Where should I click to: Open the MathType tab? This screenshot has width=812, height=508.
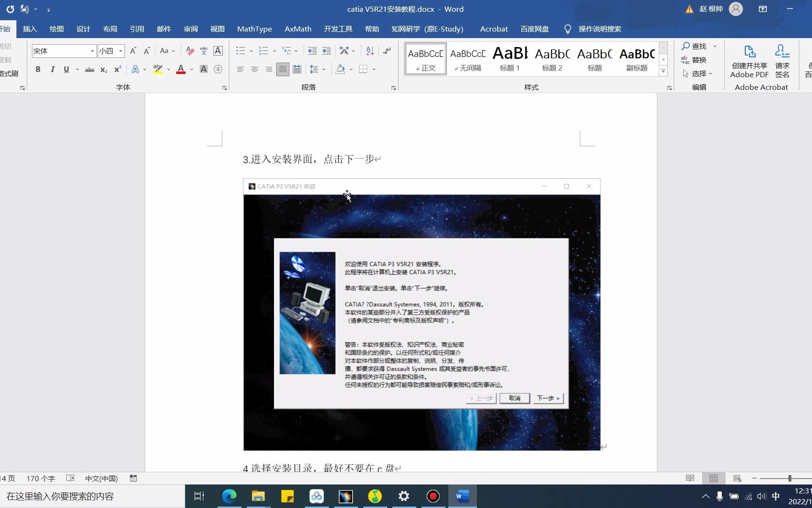[254, 29]
